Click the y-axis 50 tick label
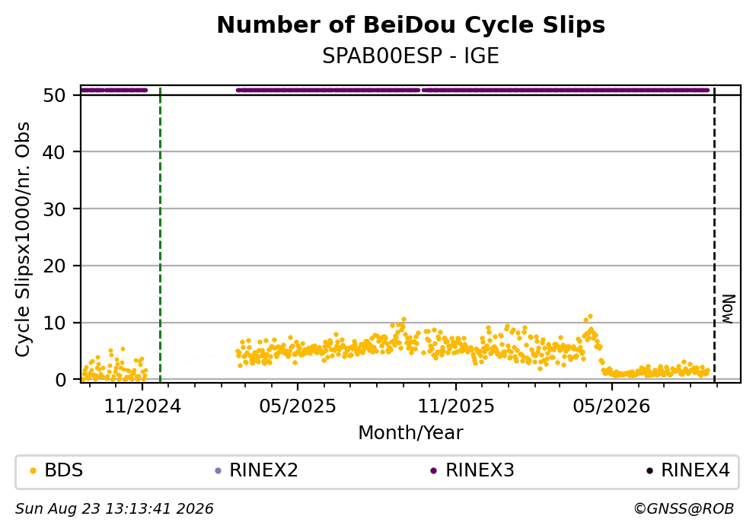Viewport: 756px width, 532px height. 55,95
